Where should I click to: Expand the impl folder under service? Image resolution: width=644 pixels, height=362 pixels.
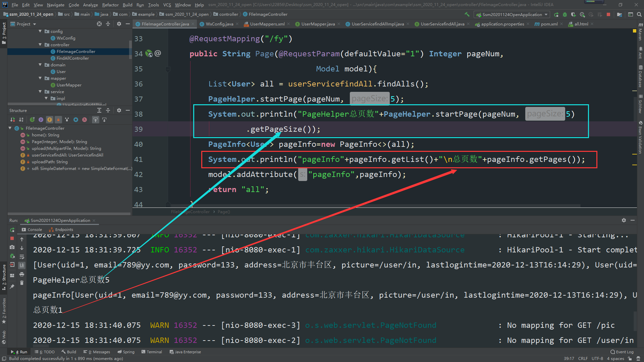click(46, 98)
